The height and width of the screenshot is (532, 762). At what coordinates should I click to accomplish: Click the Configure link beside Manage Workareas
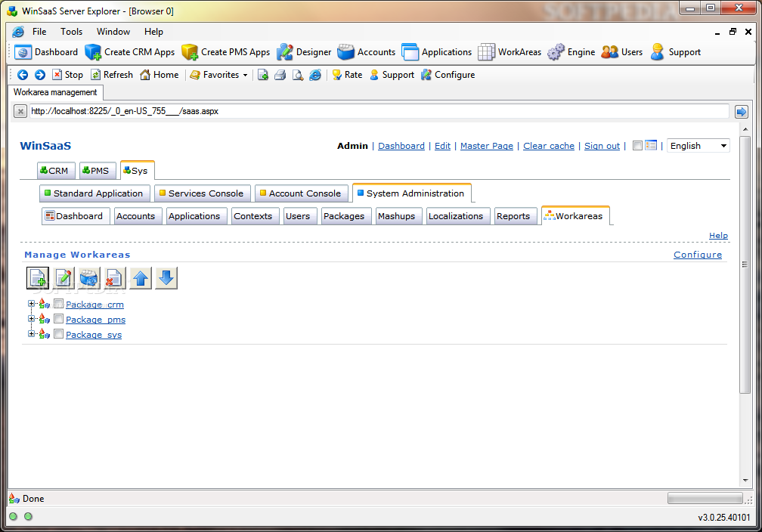697,255
